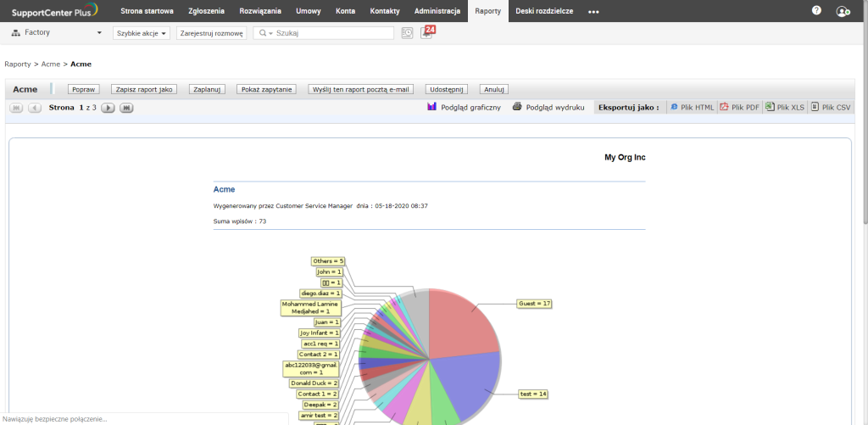The height and width of the screenshot is (425, 868).
Task: Export report as CSV file
Action: point(830,108)
